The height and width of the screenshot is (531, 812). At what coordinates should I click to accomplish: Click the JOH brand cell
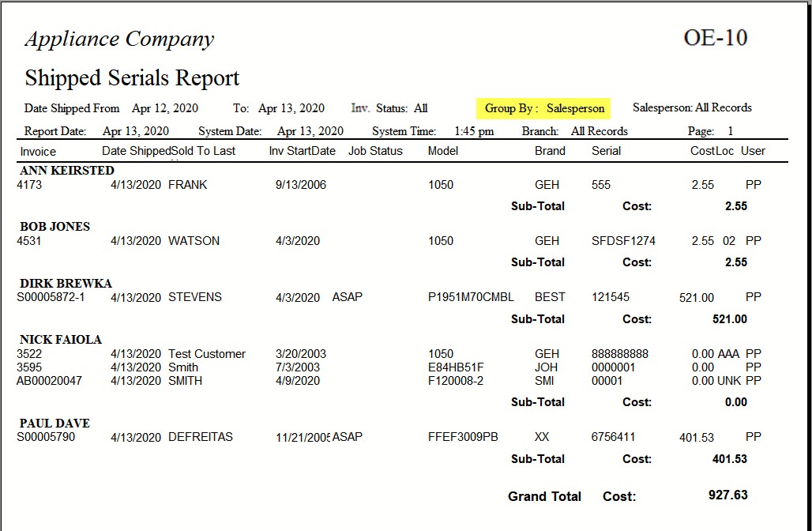point(546,367)
